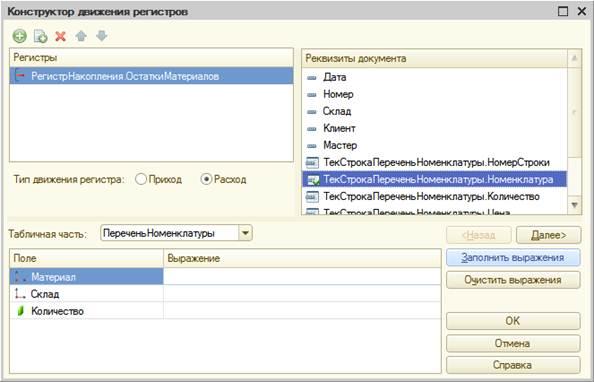Click the icon beside the Мастер attribute

312,146
